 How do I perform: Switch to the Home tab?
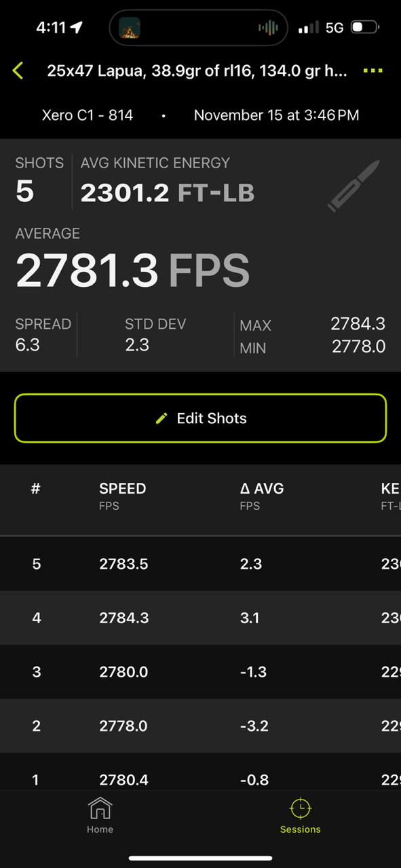[100, 815]
